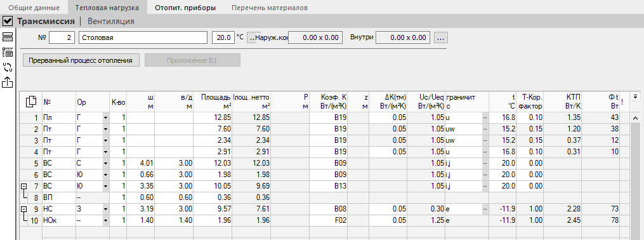Click Uc value 0.30 in row 9
The image size is (644, 240).
(426, 209)
